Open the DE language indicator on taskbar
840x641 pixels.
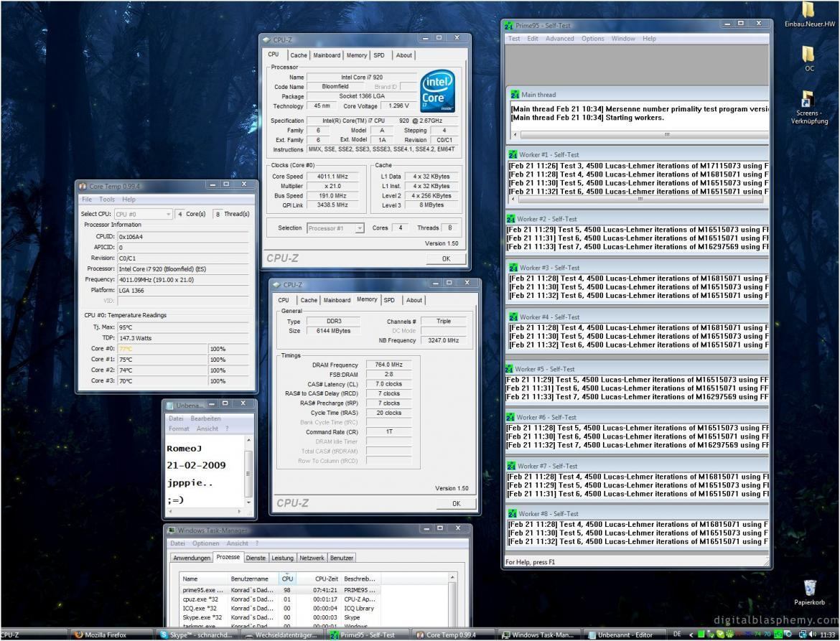coord(676,635)
